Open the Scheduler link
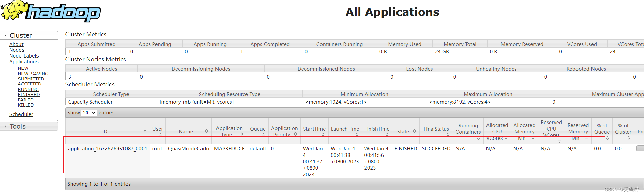The image size is (644, 195). [21, 114]
